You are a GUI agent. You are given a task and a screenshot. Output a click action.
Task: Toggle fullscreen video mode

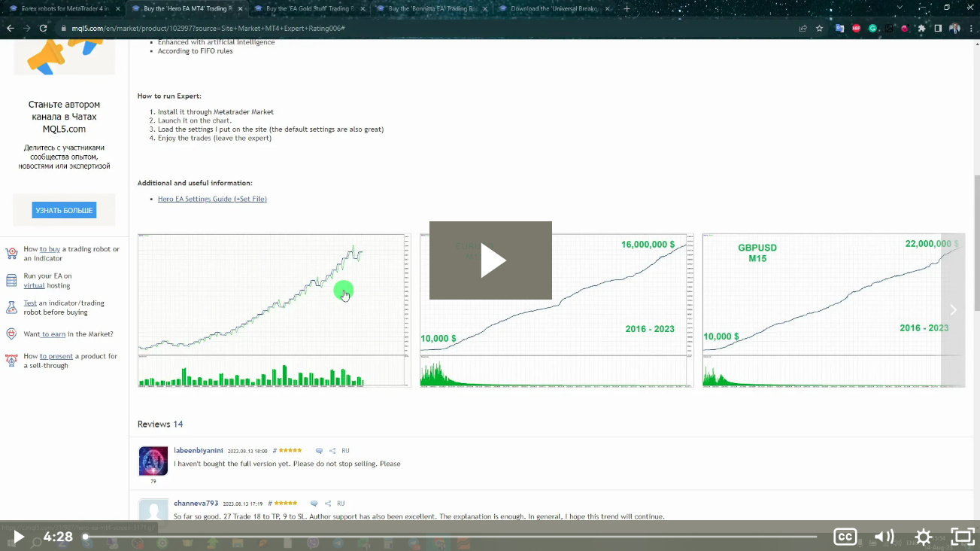[962, 537]
